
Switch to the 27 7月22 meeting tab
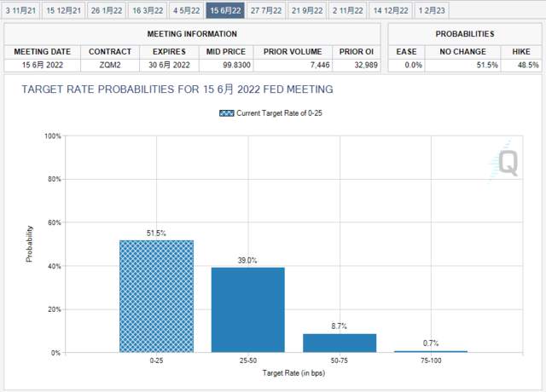266,10
